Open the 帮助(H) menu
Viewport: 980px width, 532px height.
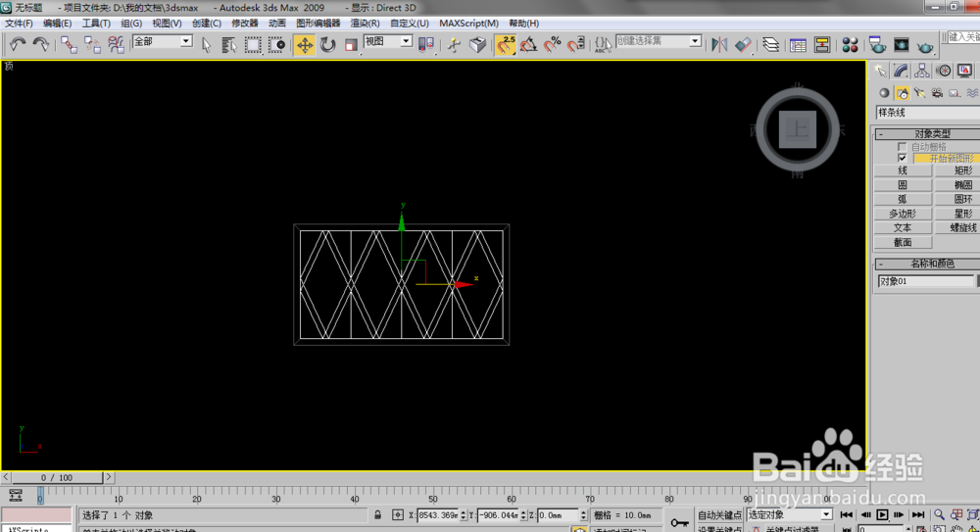tap(523, 24)
